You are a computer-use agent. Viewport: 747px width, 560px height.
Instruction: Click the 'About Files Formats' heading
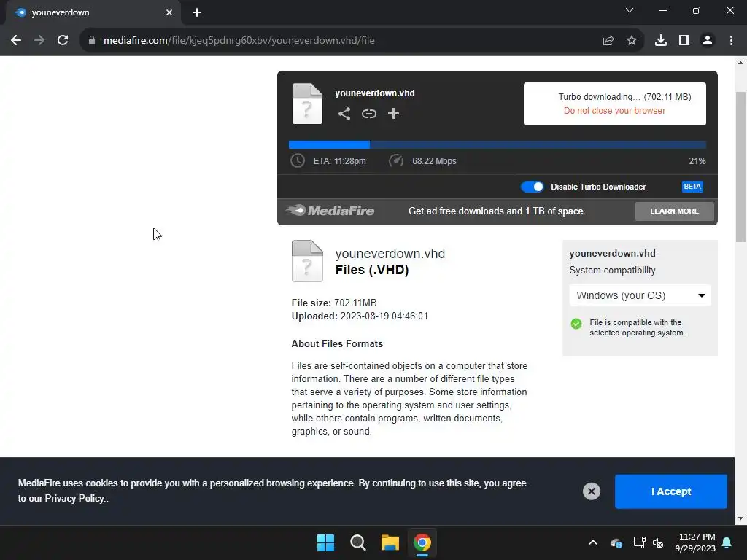pos(337,344)
